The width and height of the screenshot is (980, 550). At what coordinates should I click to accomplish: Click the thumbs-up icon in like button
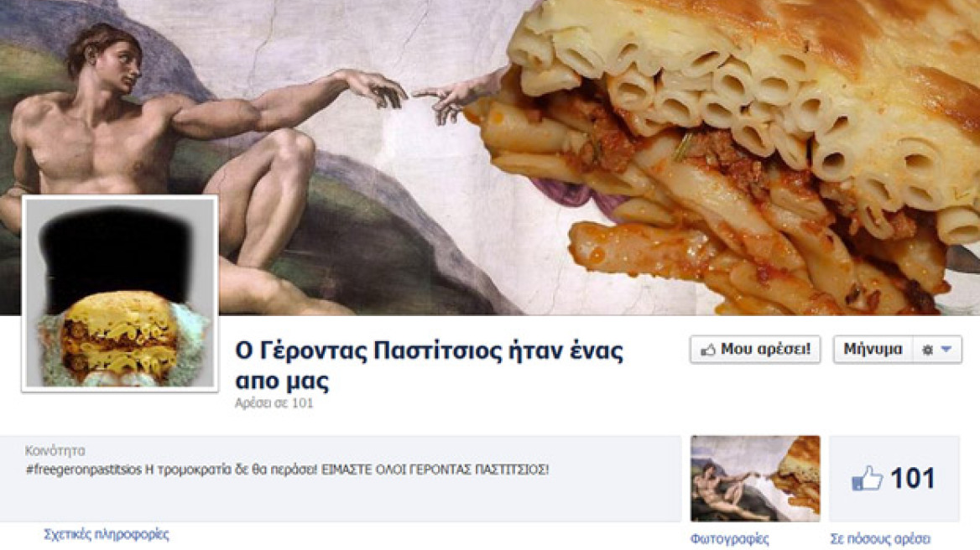[x=707, y=350]
